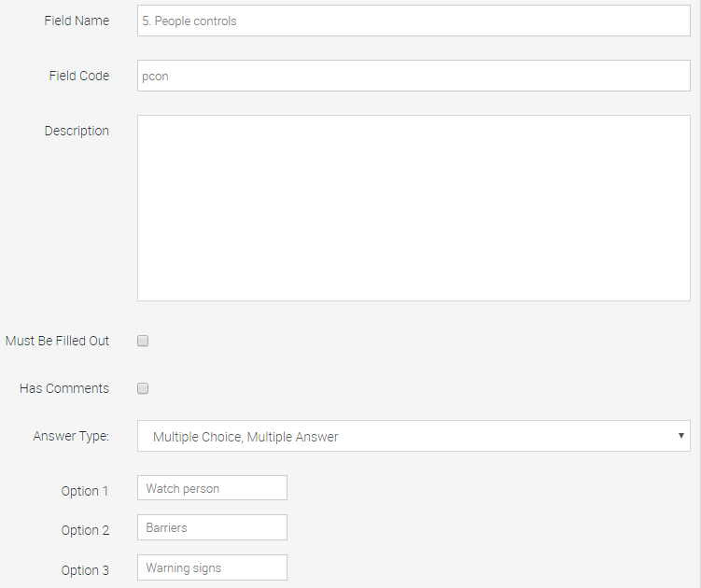The height and width of the screenshot is (588, 701).
Task: Enable the Must Be Filled Out checkbox
Action: click(x=143, y=341)
